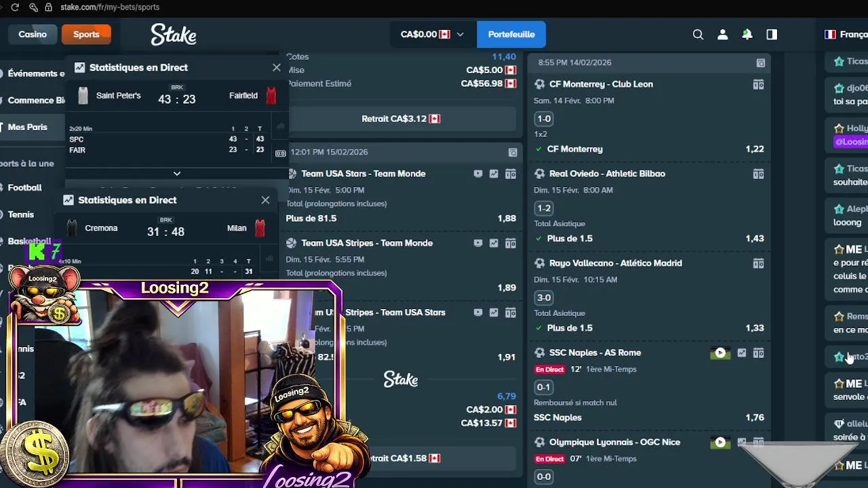Watch Team USA Stripes - Team USA Stars stream
This screenshot has width=868, height=488.
(x=478, y=312)
